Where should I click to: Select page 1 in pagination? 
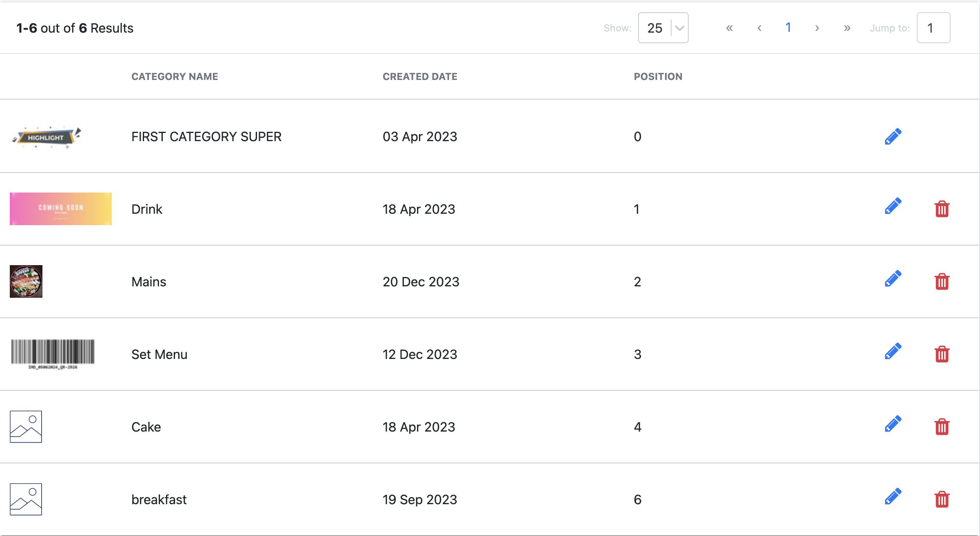[788, 27]
